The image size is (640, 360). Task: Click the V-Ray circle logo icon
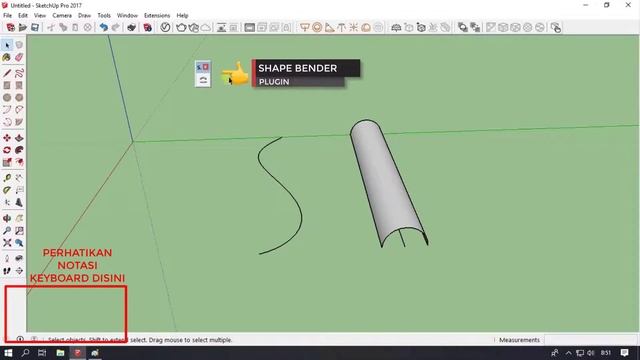[165, 27]
